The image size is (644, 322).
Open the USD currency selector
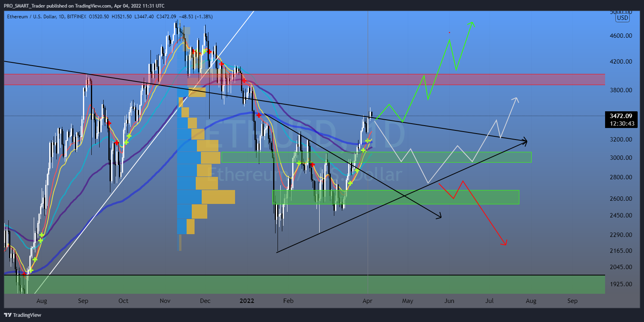click(623, 18)
